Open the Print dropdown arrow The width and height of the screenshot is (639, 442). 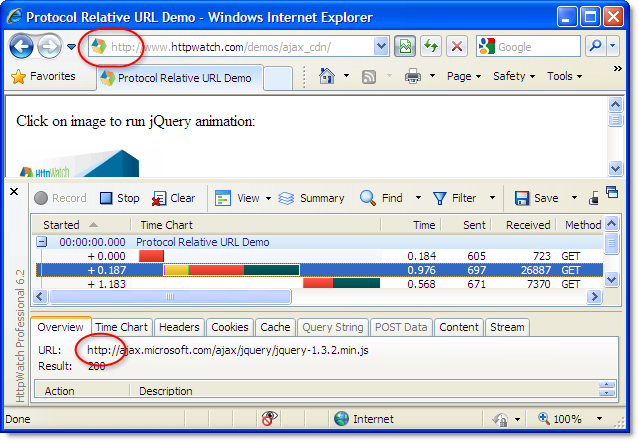tap(432, 76)
